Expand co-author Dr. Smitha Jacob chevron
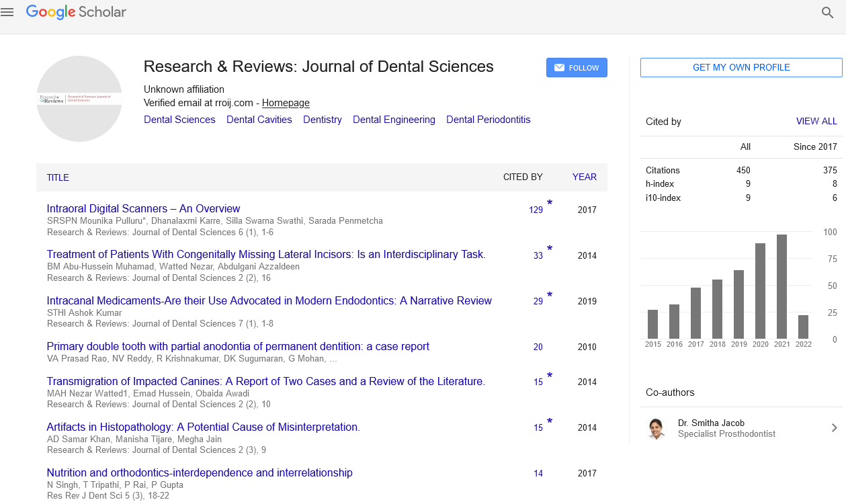 click(x=834, y=428)
